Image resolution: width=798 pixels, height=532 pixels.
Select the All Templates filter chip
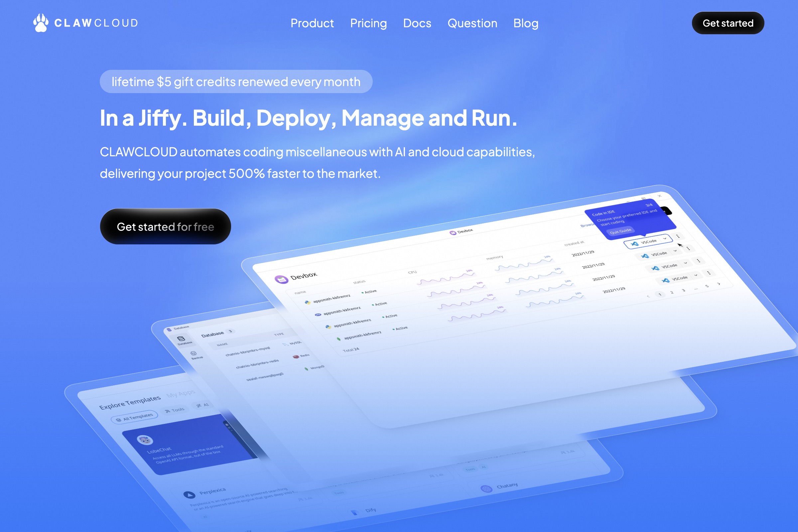coord(134,417)
